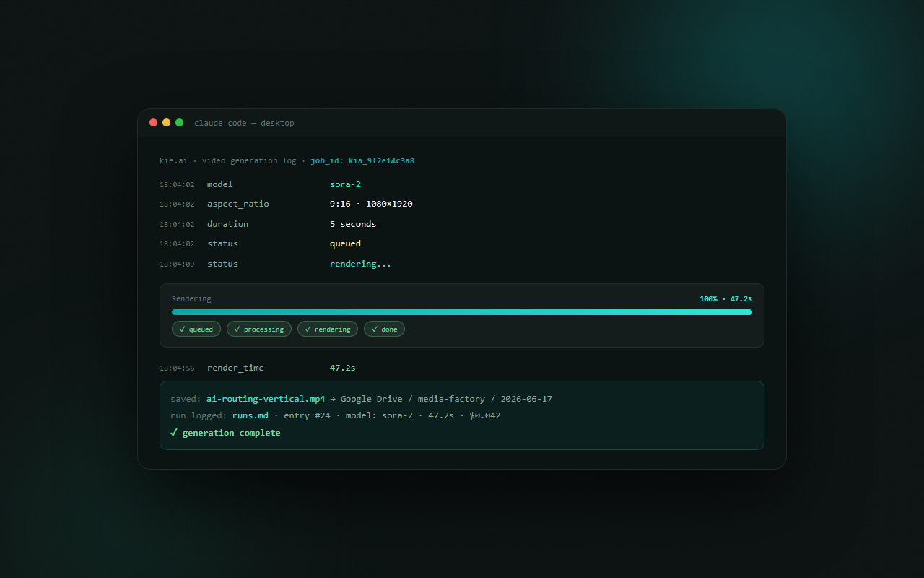Click the 'model' log key

pyautogui.click(x=220, y=184)
